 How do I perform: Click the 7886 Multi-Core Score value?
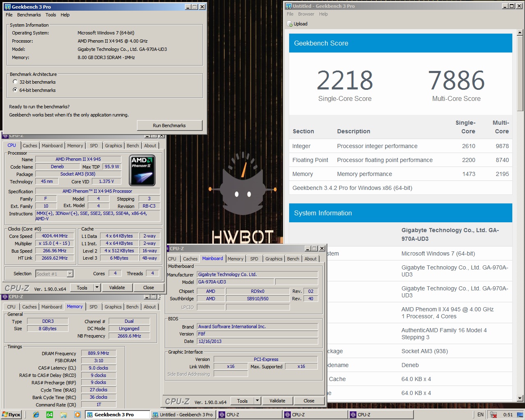point(456,80)
